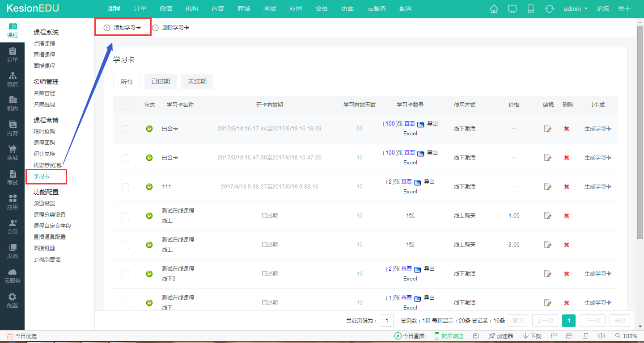Viewport: 644px width, 343px height.
Task: Click 生成学习卡 link on the first row
Action: coord(598,128)
